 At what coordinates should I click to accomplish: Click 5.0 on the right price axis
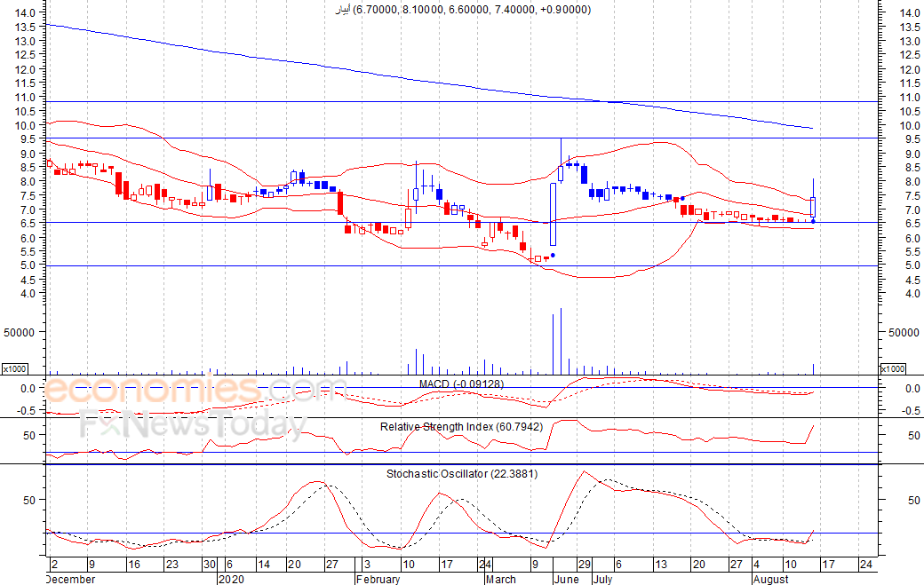tap(912, 265)
